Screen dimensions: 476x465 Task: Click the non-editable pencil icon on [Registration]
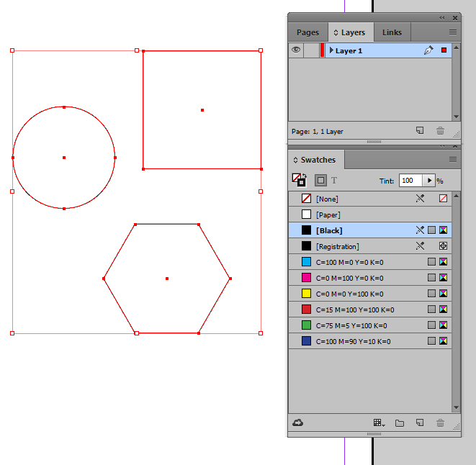(x=420, y=246)
